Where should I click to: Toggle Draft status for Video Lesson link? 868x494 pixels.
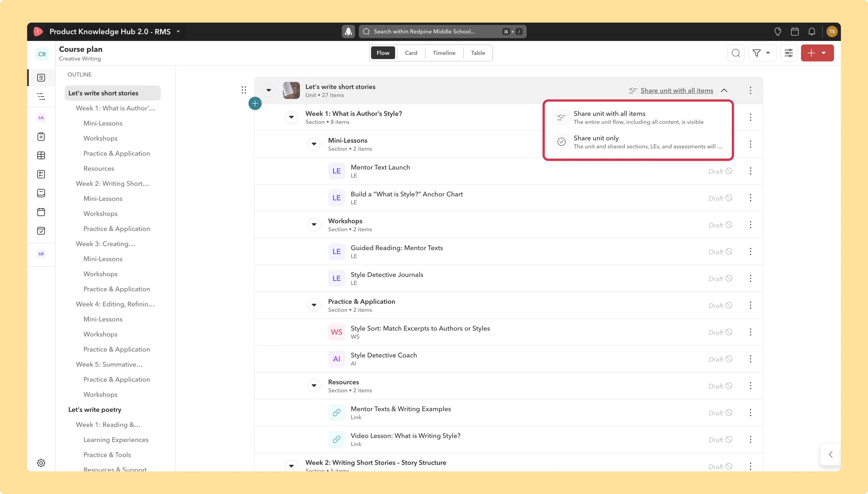coord(720,440)
